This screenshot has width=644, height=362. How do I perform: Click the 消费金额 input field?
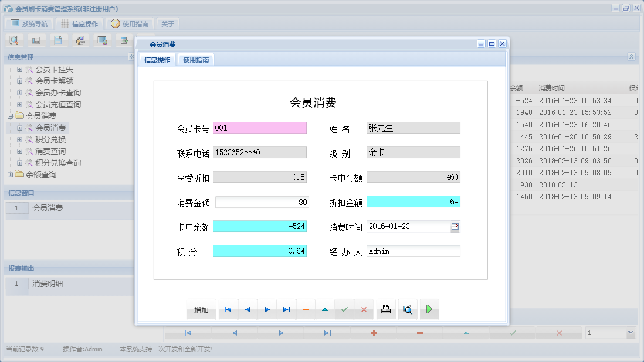pyautogui.click(x=262, y=202)
